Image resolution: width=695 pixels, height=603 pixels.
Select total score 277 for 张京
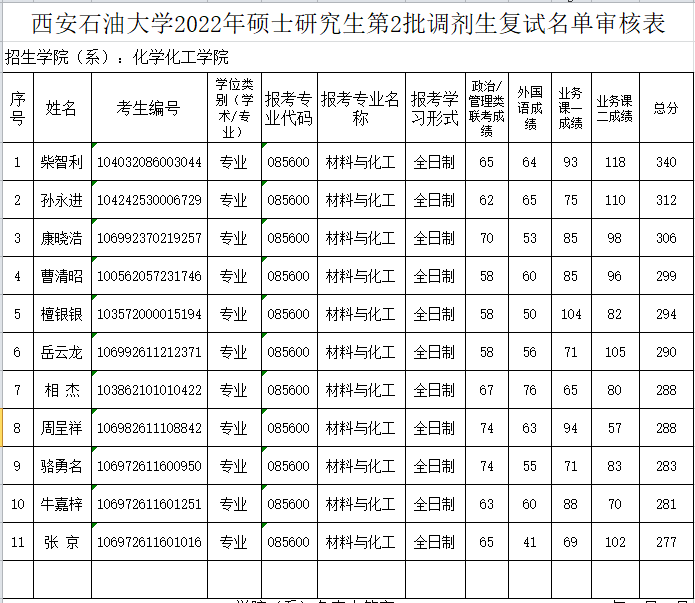(665, 542)
